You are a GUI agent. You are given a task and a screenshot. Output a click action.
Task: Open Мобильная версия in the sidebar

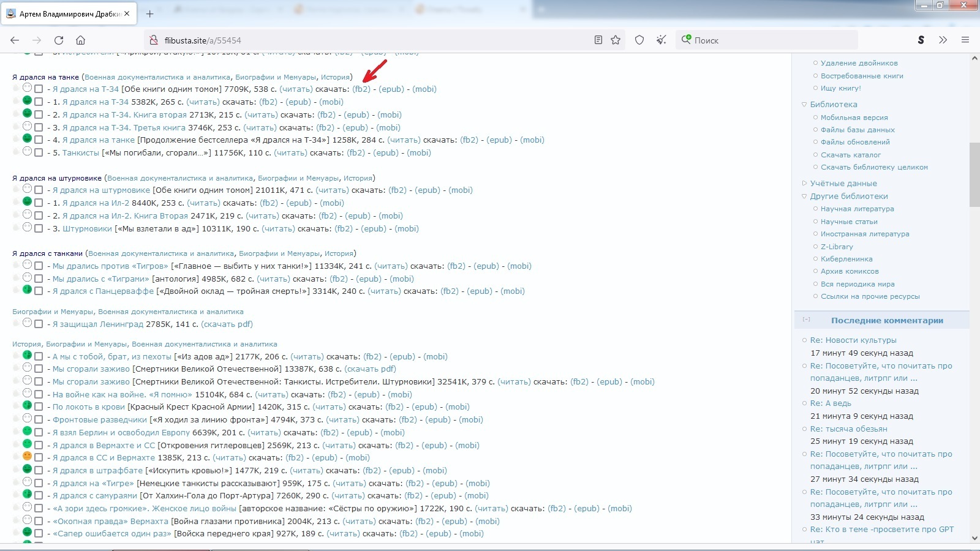(854, 118)
